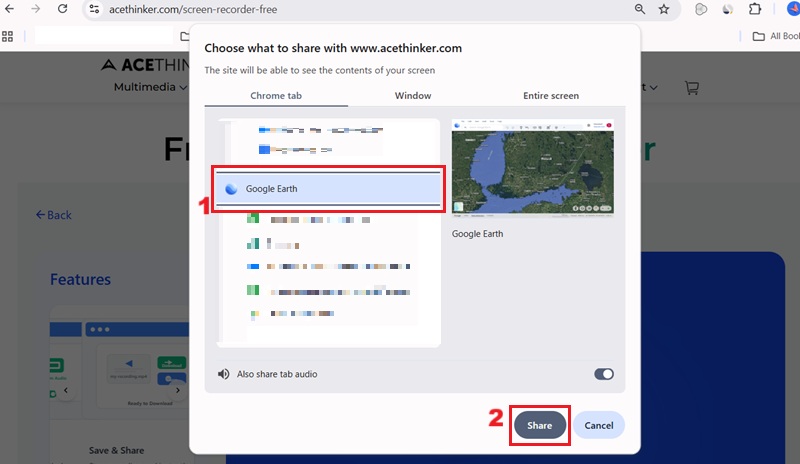Switch to the Window tab

[413, 95]
